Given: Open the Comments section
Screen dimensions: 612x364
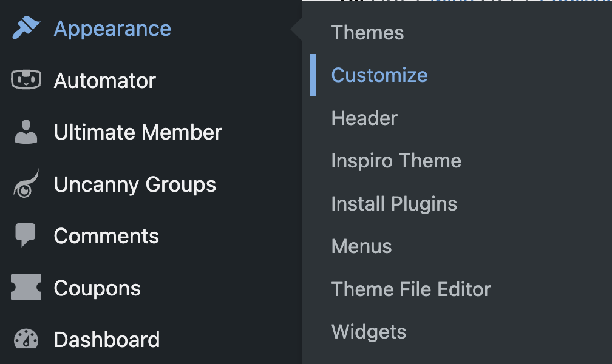Looking at the screenshot, I should 106,235.
